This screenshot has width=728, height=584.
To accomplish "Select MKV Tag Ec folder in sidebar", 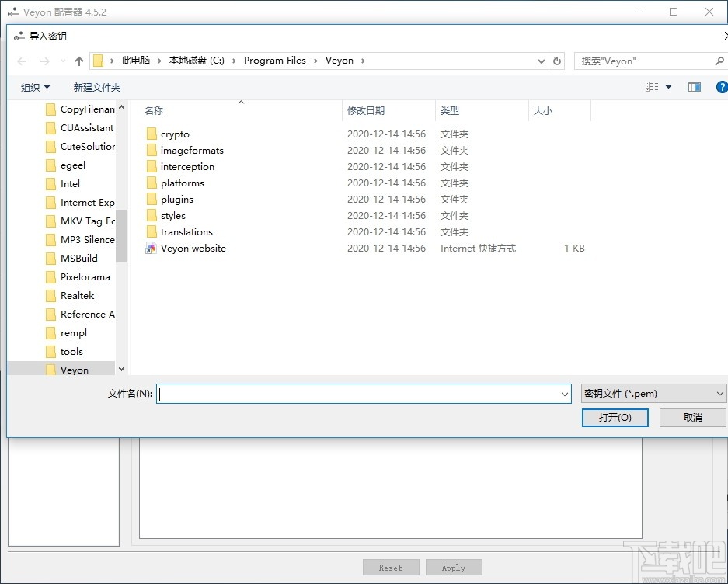I will tap(80, 221).
